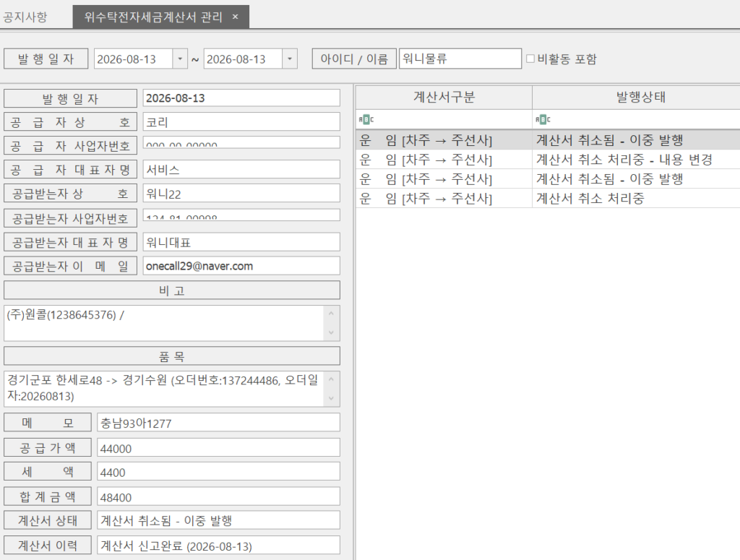Click the 공급자 사업자번호 input field
The width and height of the screenshot is (740, 560).
[241, 142]
